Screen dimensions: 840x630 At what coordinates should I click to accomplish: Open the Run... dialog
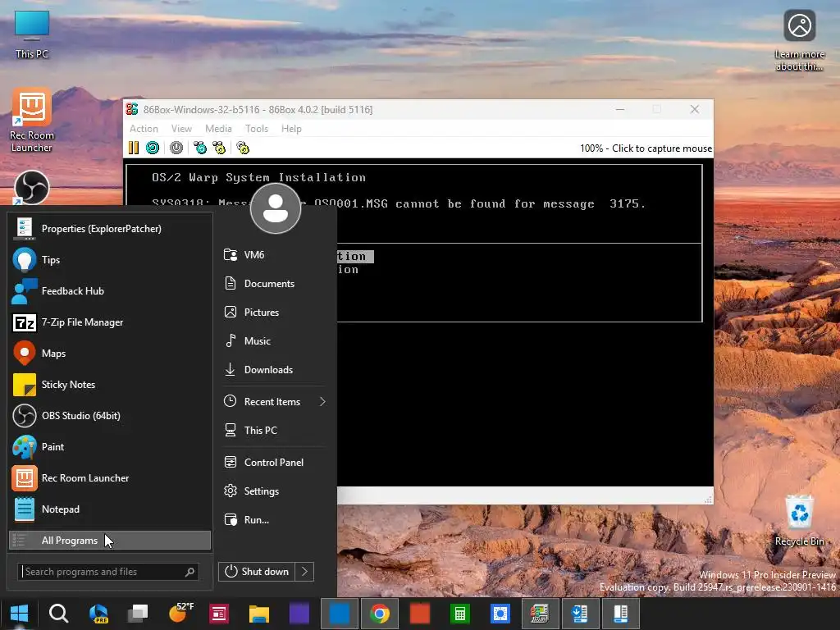tap(274, 519)
